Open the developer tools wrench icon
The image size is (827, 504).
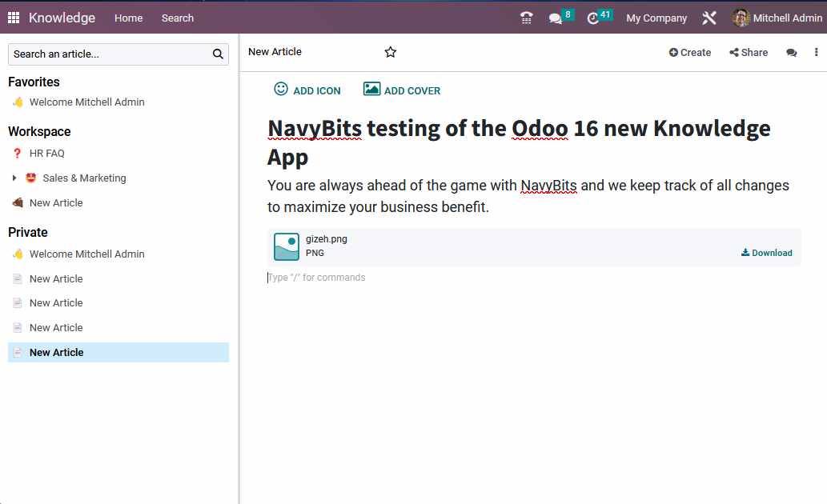[709, 18]
